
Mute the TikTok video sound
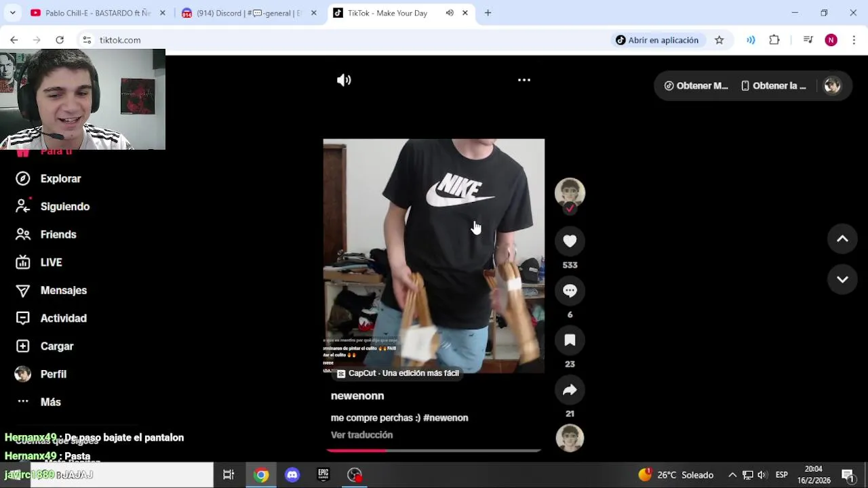[344, 80]
